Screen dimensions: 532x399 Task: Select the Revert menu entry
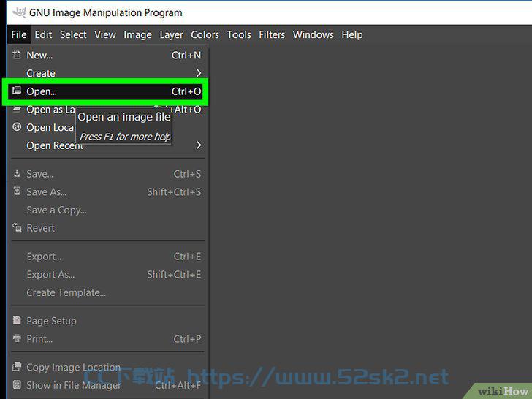107,228
